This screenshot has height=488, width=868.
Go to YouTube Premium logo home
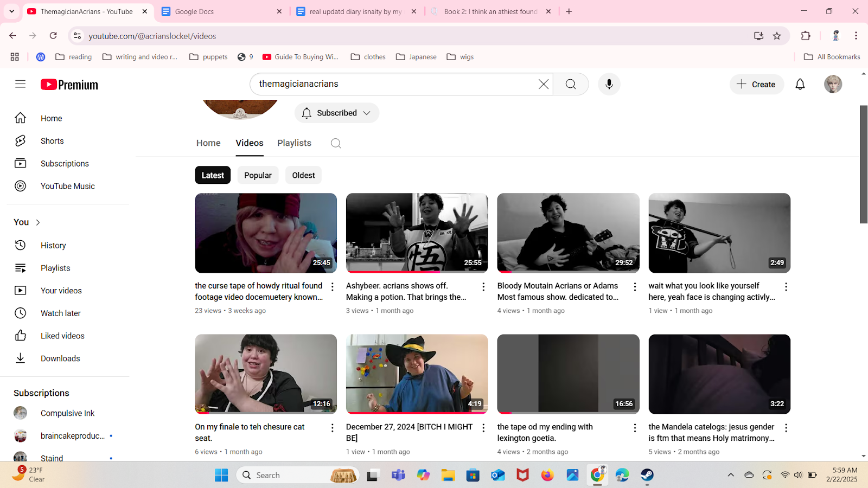[69, 85]
